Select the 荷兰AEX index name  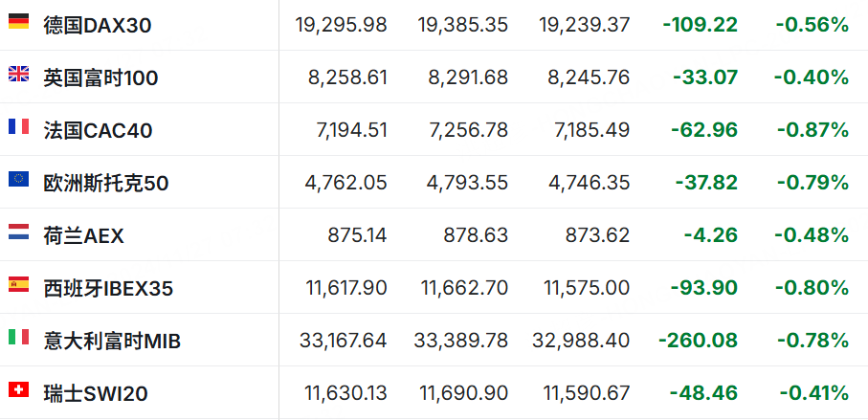[x=83, y=235]
